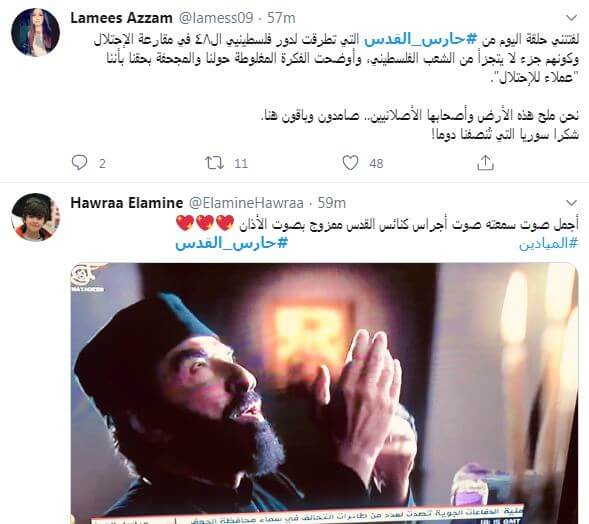Like Lamees Azzam's tweet
Screen dimensions: 589x524
350,163
